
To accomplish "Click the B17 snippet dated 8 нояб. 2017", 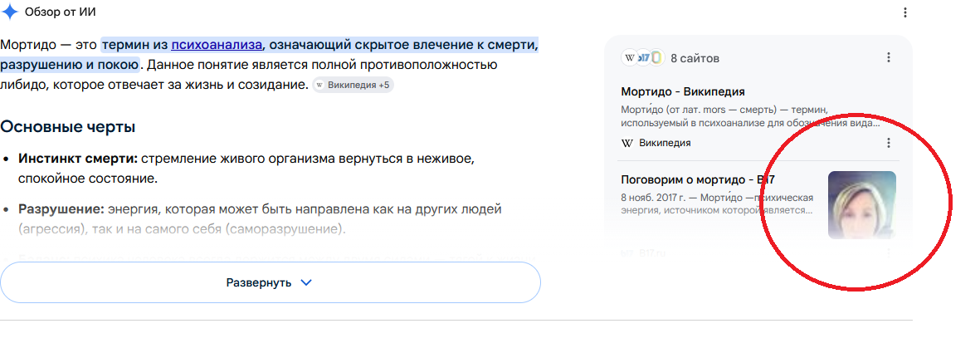I will click(x=717, y=204).
